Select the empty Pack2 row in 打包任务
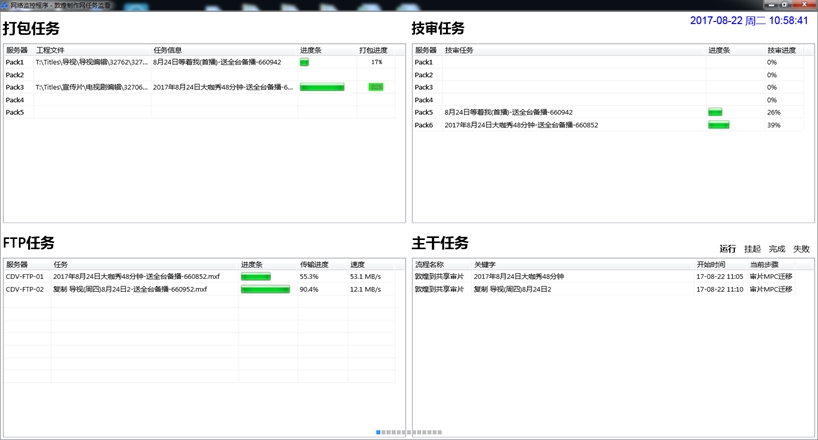This screenshot has width=818, height=440. (199, 75)
